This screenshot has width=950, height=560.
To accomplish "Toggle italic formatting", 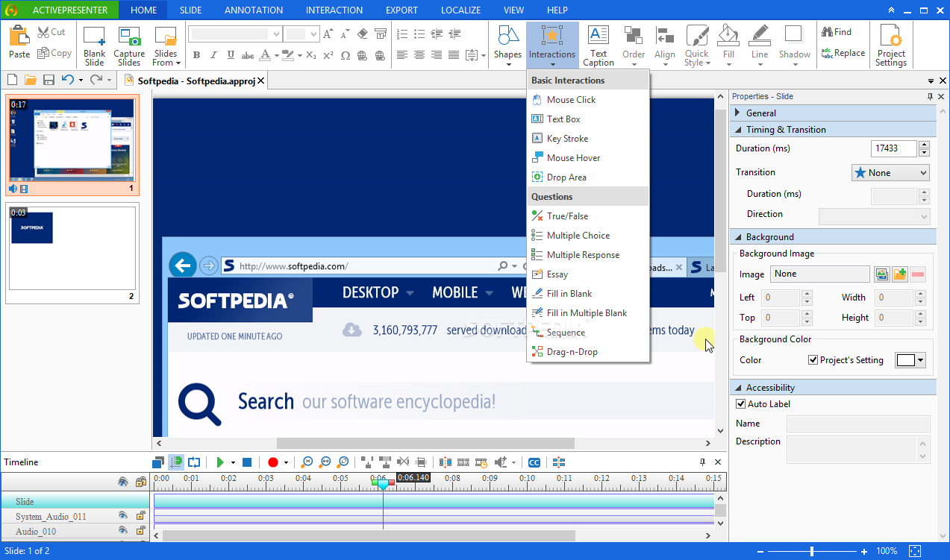I will (x=214, y=55).
